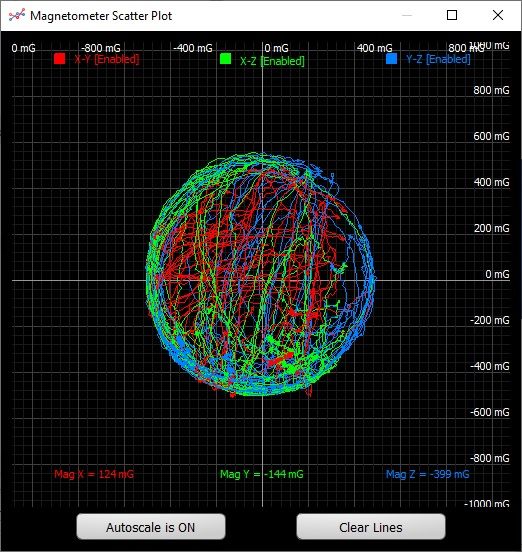The height and width of the screenshot is (552, 522).
Task: Click the green X-Z legend square
Action: 225,59
